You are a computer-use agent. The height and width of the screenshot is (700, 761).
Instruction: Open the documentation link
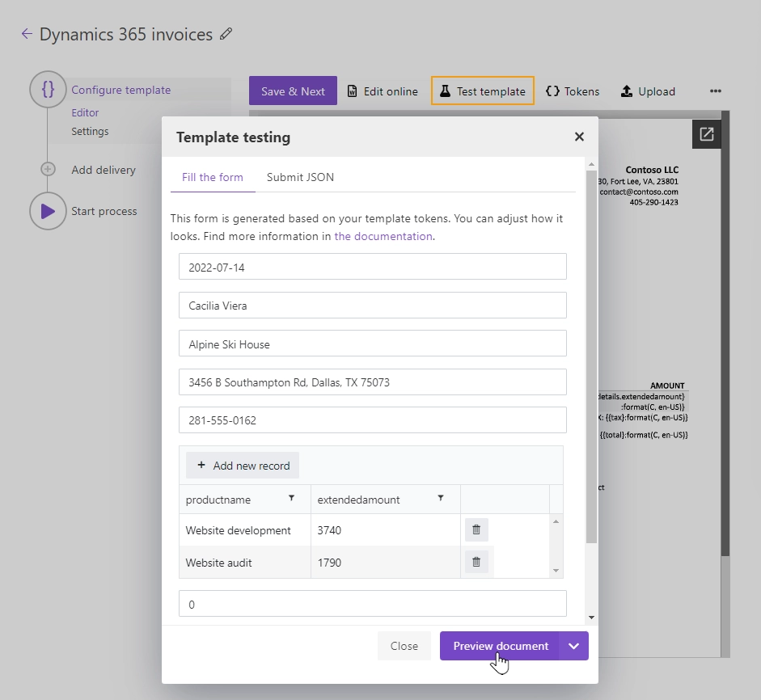click(383, 236)
